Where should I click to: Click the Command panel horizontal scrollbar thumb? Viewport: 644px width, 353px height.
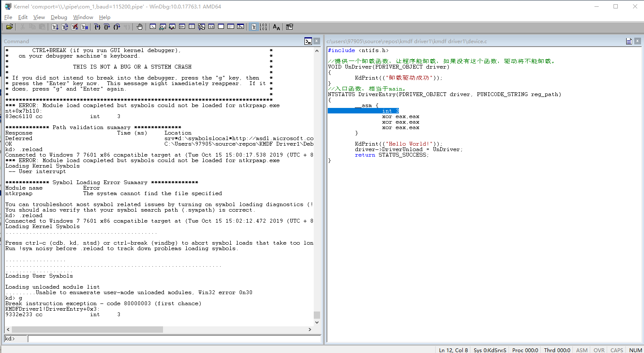pyautogui.click(x=87, y=329)
